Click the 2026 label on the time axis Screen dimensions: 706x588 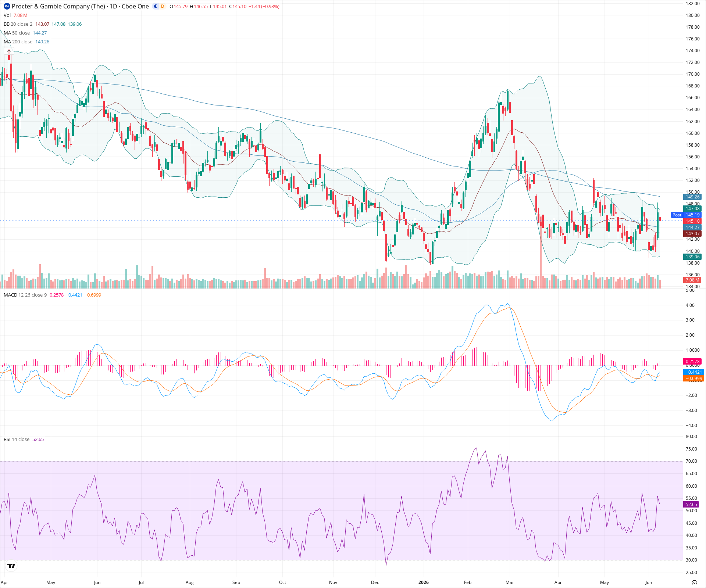click(x=424, y=582)
